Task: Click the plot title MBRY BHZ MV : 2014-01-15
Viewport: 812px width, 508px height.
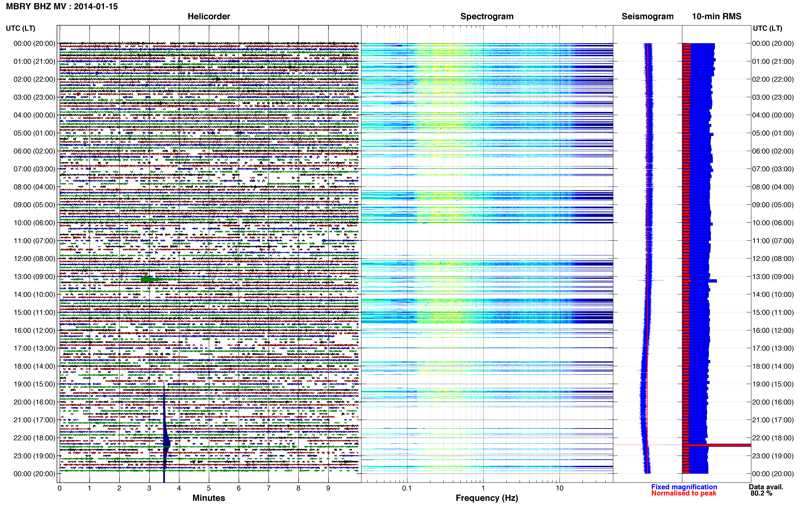Action: pos(62,6)
